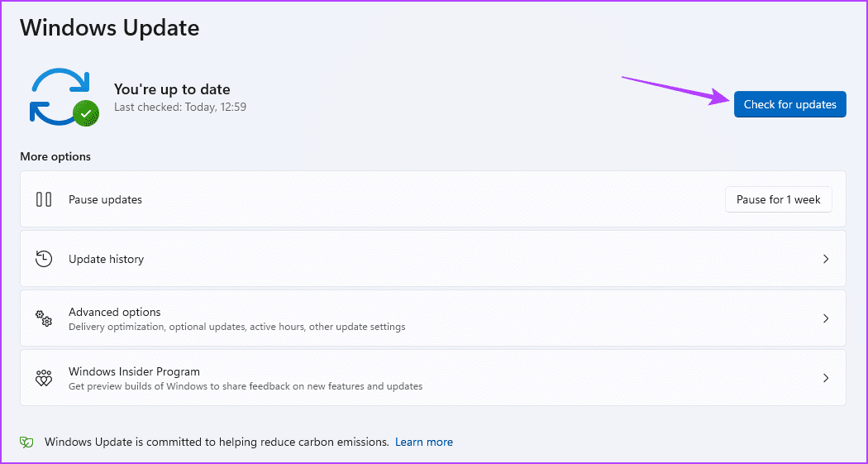This screenshot has width=868, height=464.
Task: Click Get preview builds of Windows description
Action: click(x=246, y=386)
